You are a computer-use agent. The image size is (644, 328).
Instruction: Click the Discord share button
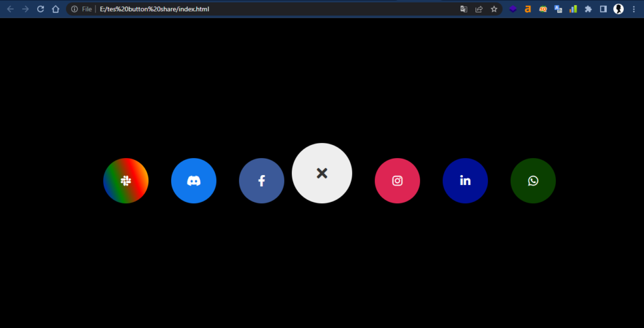194,181
